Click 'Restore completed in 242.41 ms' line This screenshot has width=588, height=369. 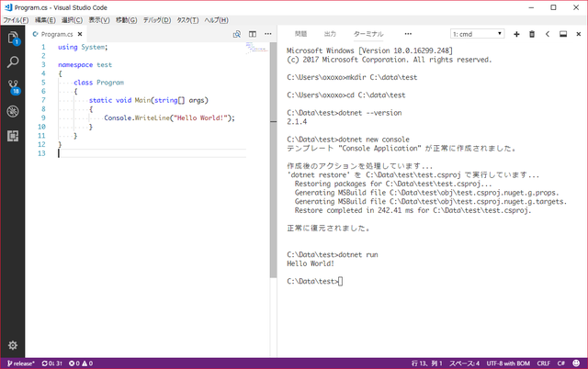click(x=413, y=210)
